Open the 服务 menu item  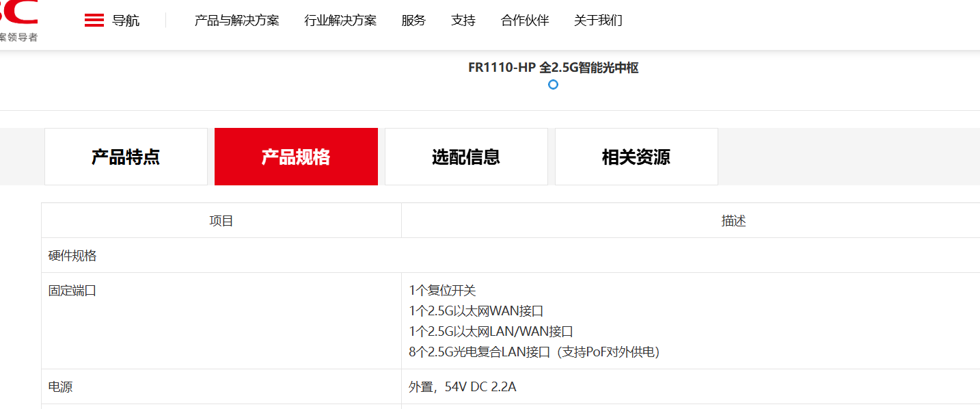coord(413,21)
